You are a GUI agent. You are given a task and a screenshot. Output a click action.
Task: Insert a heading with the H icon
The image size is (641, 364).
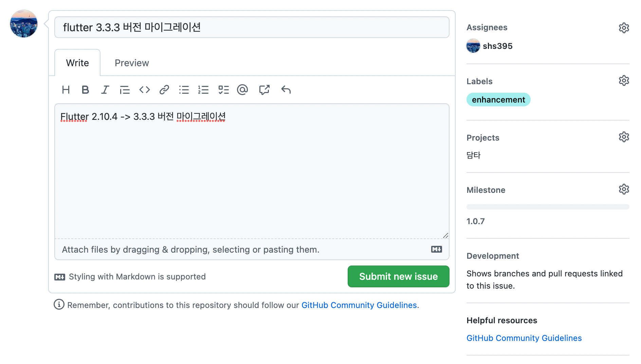click(x=66, y=90)
